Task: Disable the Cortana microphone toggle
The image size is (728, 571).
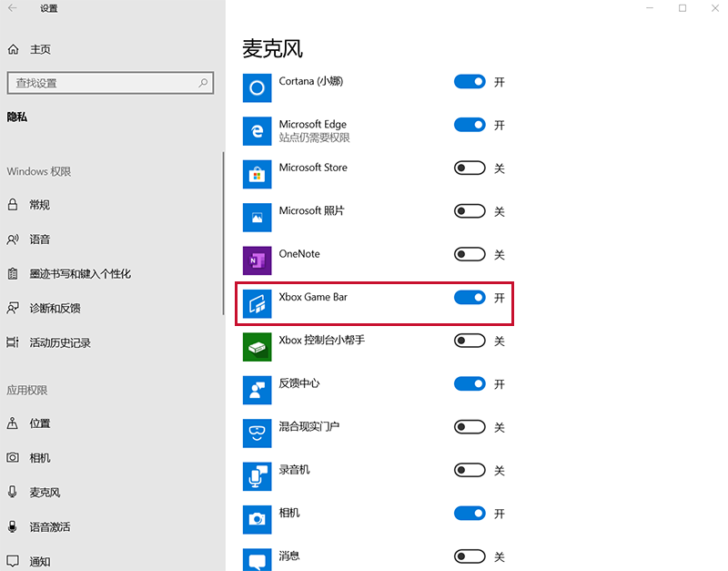Action: [470, 82]
